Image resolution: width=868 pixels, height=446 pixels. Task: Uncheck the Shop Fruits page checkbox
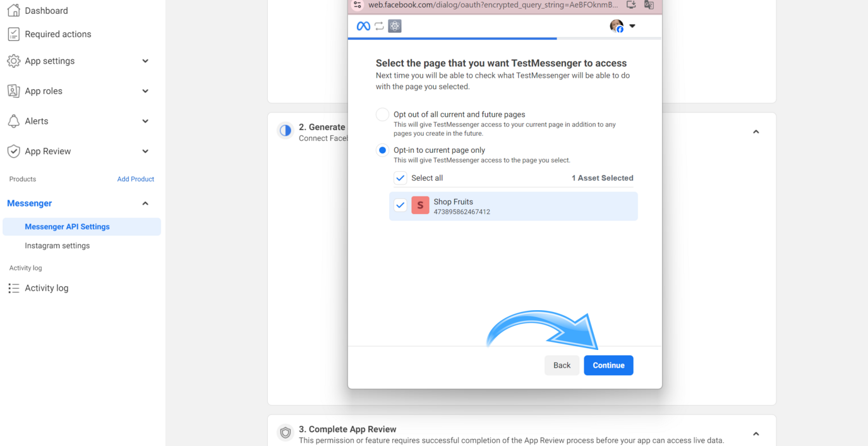[400, 205]
